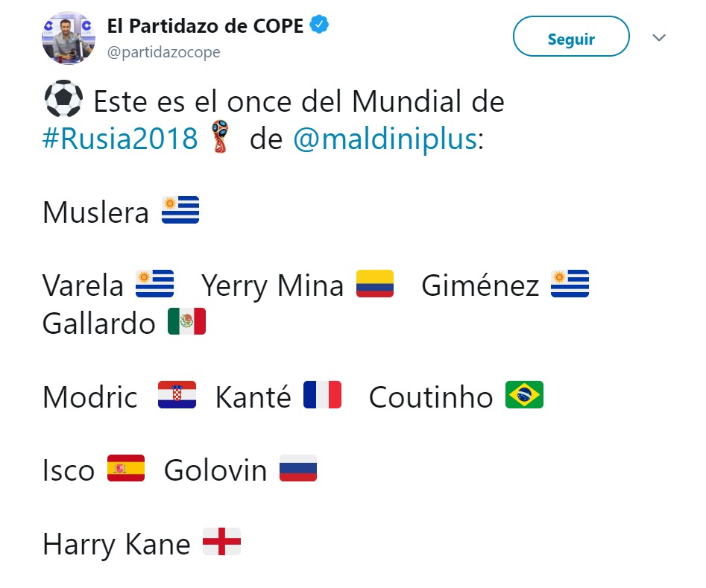
Task: Click the England flag next to Harry Kane
Action: click(x=223, y=543)
